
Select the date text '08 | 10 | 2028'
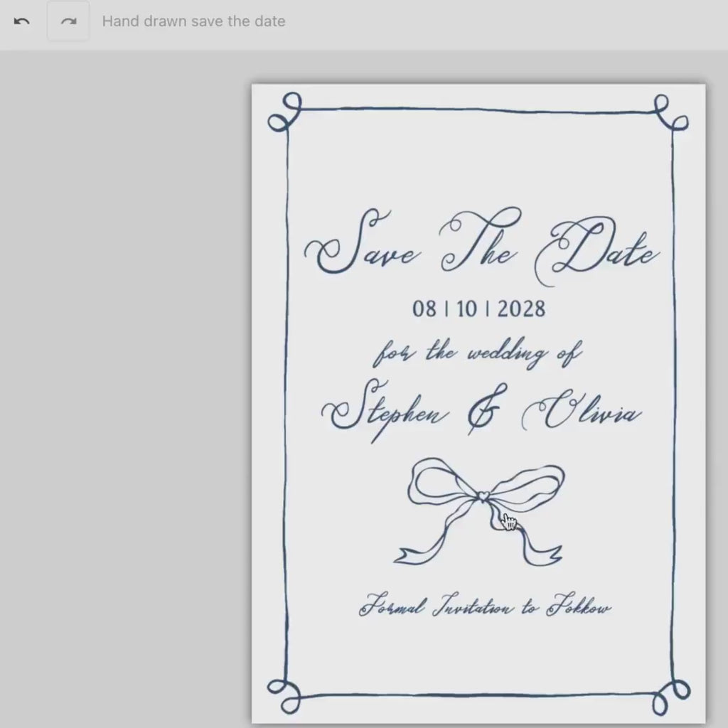click(478, 309)
